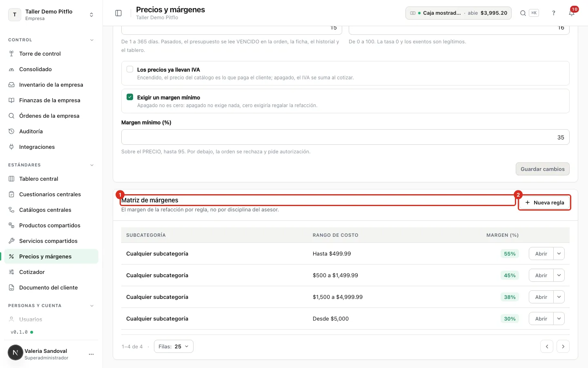The height and width of the screenshot is (368, 588).
Task: Uncheck 'Exigir un margen mínimo'
Action: [x=130, y=97]
